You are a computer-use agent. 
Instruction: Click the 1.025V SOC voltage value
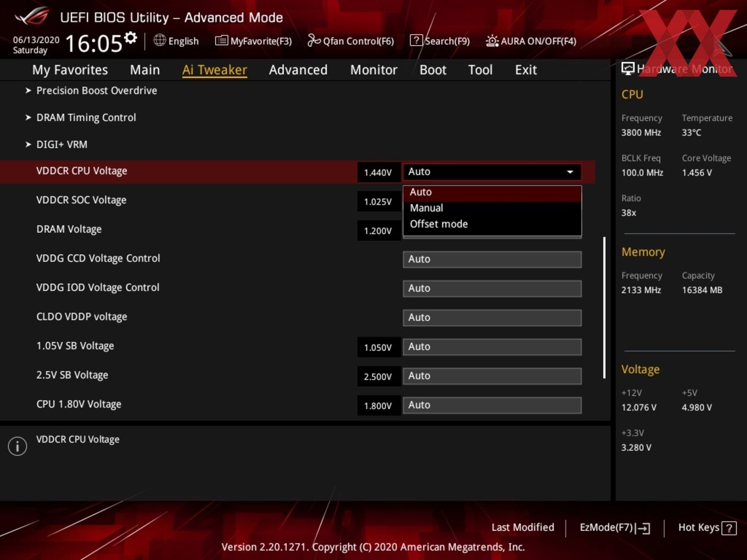tap(378, 201)
